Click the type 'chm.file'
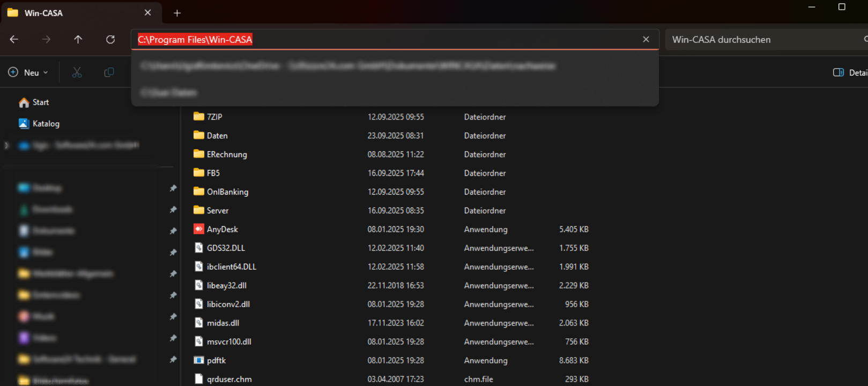 point(479,380)
